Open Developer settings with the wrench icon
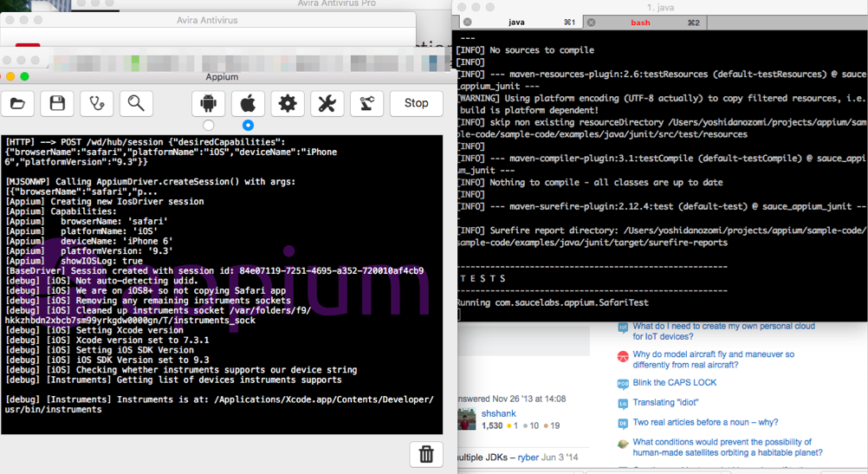This screenshot has width=868, height=474. (327, 103)
